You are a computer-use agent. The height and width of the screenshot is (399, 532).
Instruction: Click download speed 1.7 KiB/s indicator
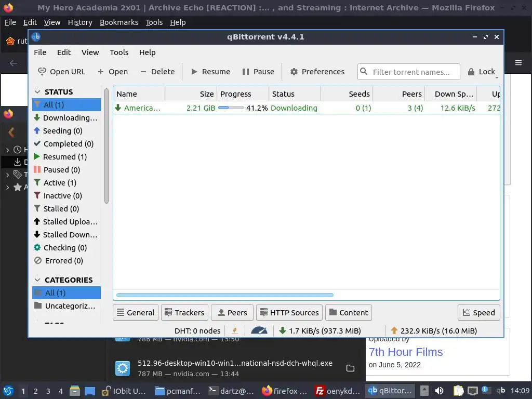[x=320, y=331]
